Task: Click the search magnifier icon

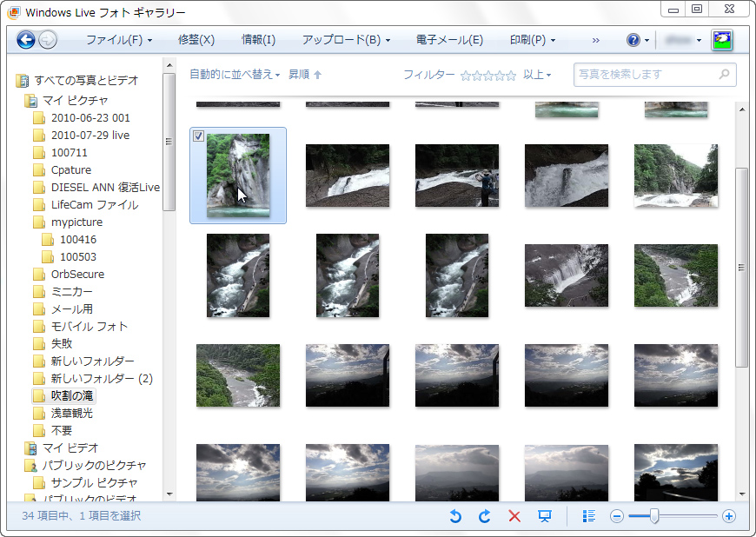Action: click(722, 75)
